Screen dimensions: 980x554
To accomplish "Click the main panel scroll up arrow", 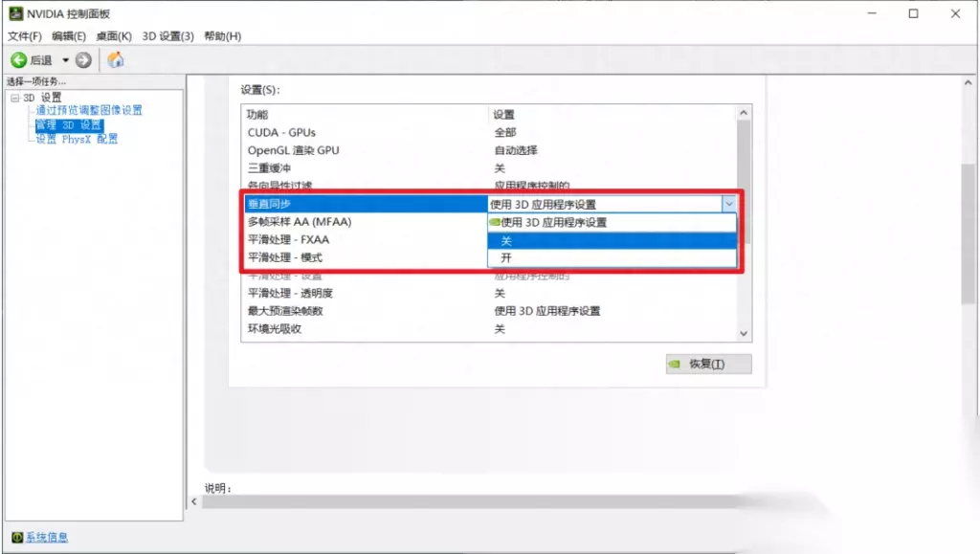I will pyautogui.click(x=969, y=82).
